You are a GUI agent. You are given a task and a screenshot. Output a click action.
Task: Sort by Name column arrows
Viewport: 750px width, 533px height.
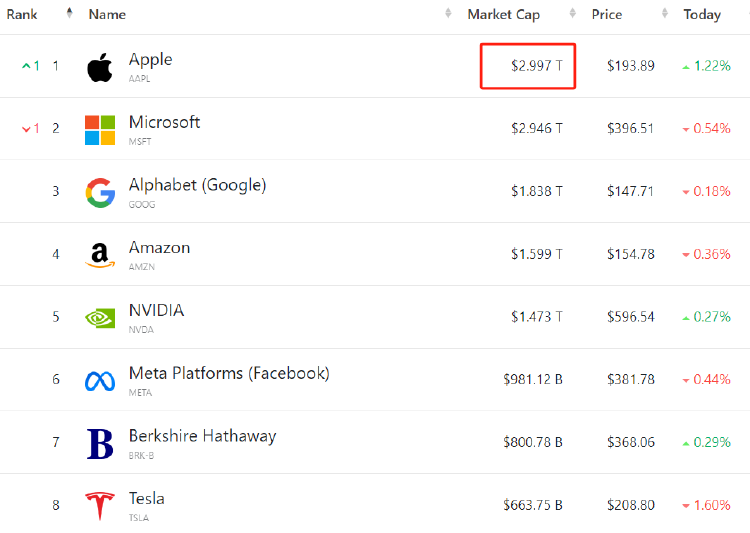click(448, 13)
